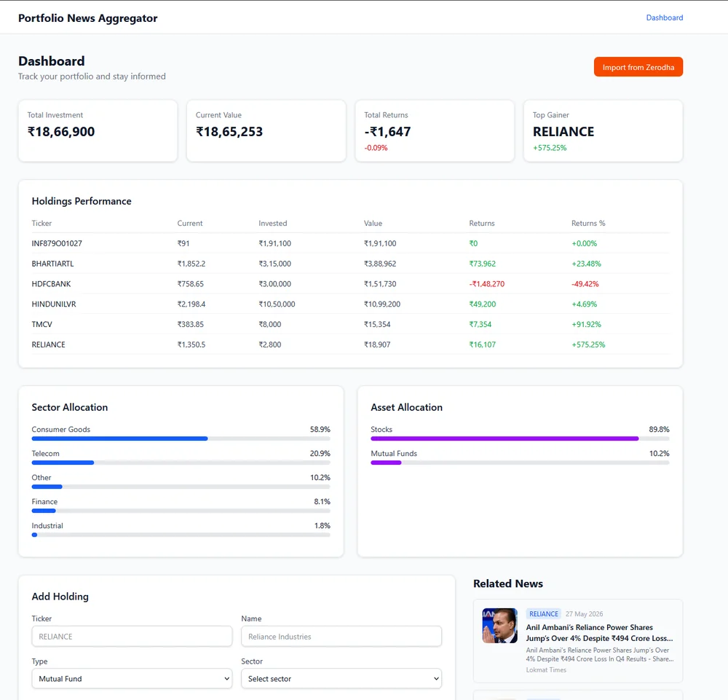Click the Finance allocation bar
The width and height of the screenshot is (728, 700).
181,511
